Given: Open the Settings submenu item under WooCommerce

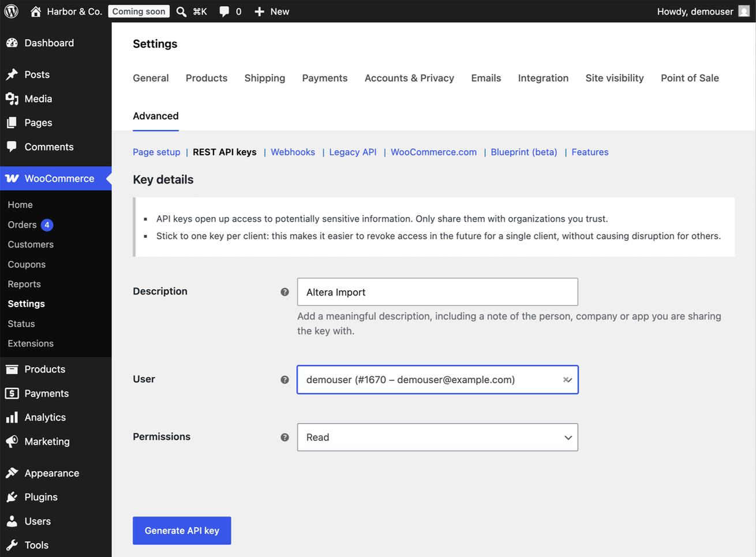Looking at the screenshot, I should tap(26, 304).
